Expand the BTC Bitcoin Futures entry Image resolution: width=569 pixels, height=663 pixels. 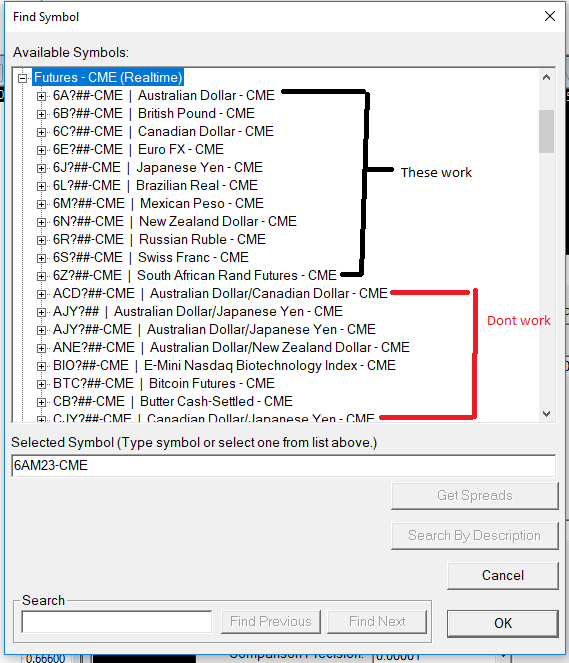pos(41,384)
